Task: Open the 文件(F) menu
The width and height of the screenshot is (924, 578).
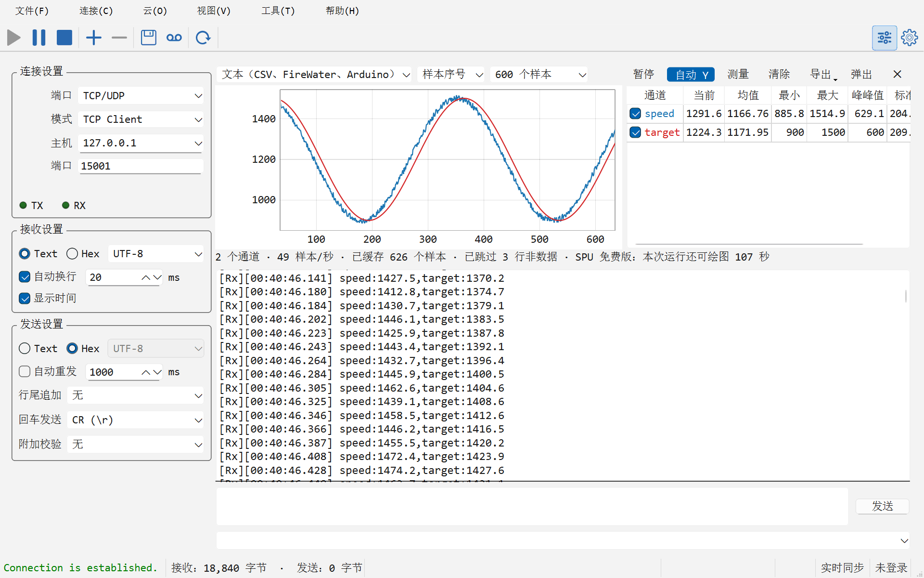Action: pyautogui.click(x=32, y=11)
